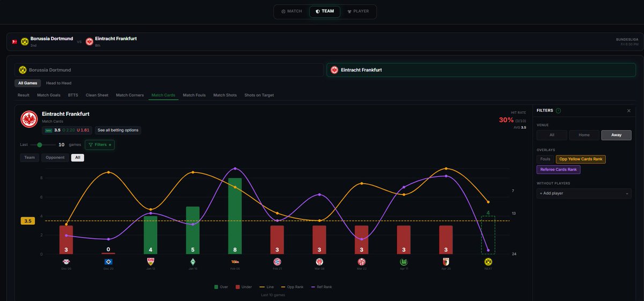Select the All Games filter

(x=28, y=83)
